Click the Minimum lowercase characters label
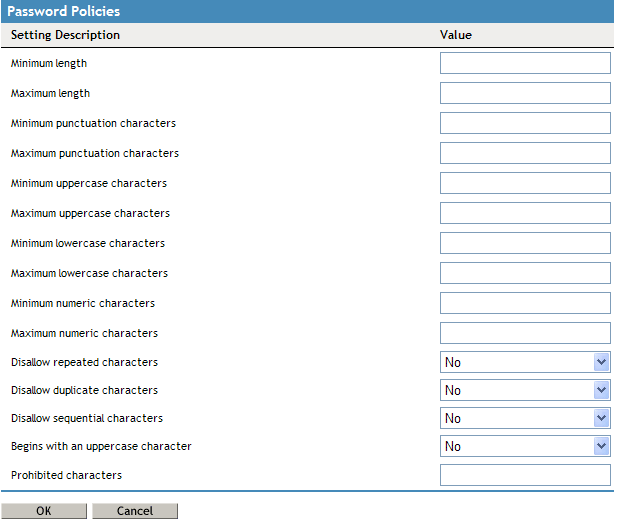Screen dimensions: 621x524 coord(88,243)
